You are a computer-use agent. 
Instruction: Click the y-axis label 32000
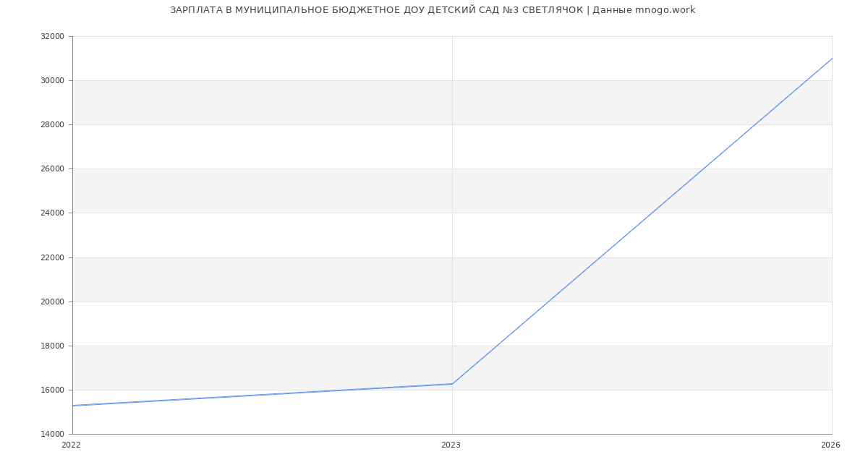[x=52, y=36]
